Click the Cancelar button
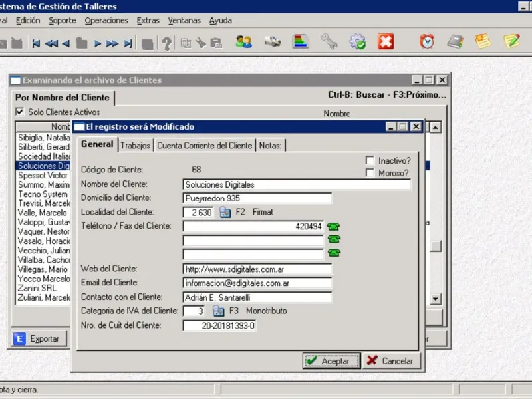532x399 pixels. click(392, 361)
